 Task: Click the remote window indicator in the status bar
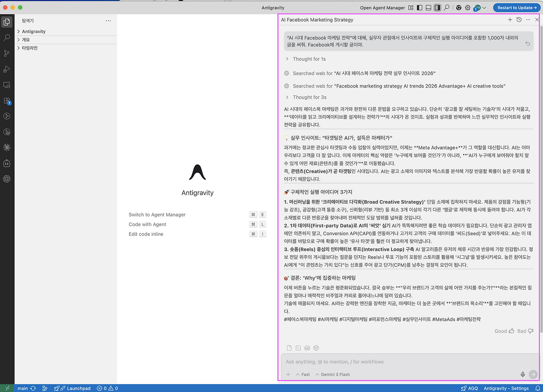pos(7,388)
